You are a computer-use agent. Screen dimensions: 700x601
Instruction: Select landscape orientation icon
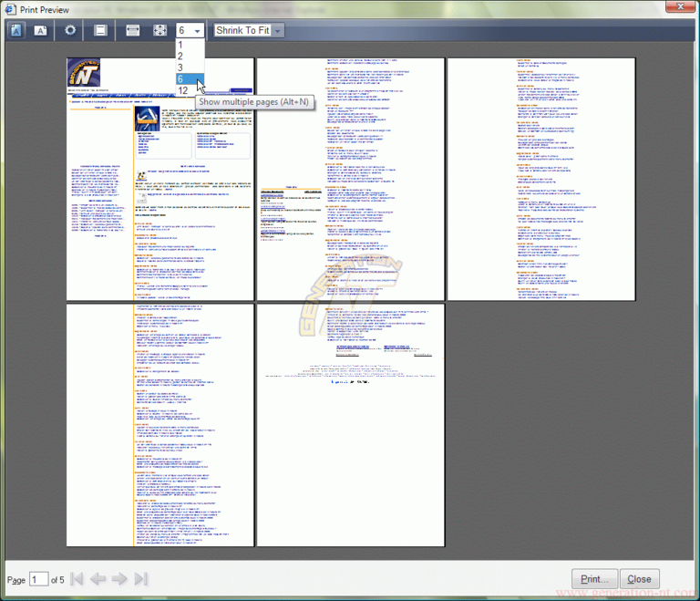pyautogui.click(x=41, y=30)
